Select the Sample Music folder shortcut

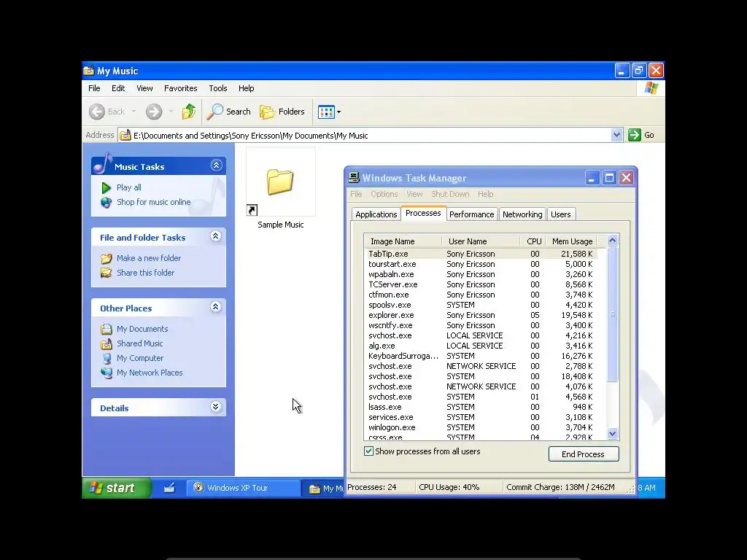[281, 189]
